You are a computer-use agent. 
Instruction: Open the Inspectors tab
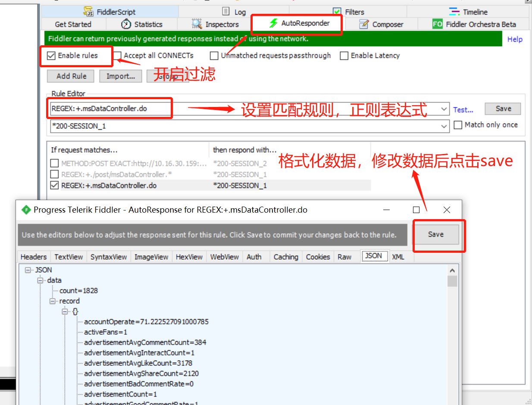(214, 24)
